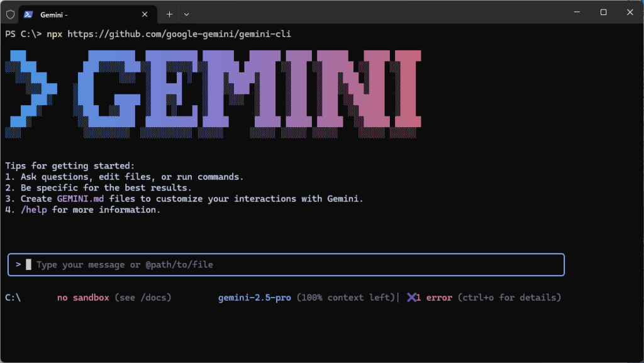Click the C:\ working directory in the status line
The width and height of the screenshot is (644, 363).
coord(13,298)
